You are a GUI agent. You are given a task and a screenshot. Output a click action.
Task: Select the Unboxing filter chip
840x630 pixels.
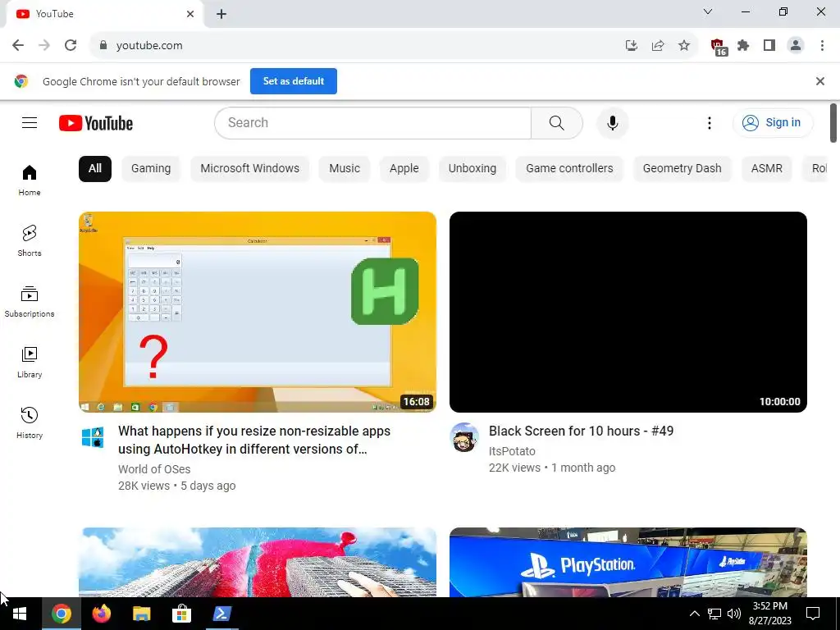472,168
